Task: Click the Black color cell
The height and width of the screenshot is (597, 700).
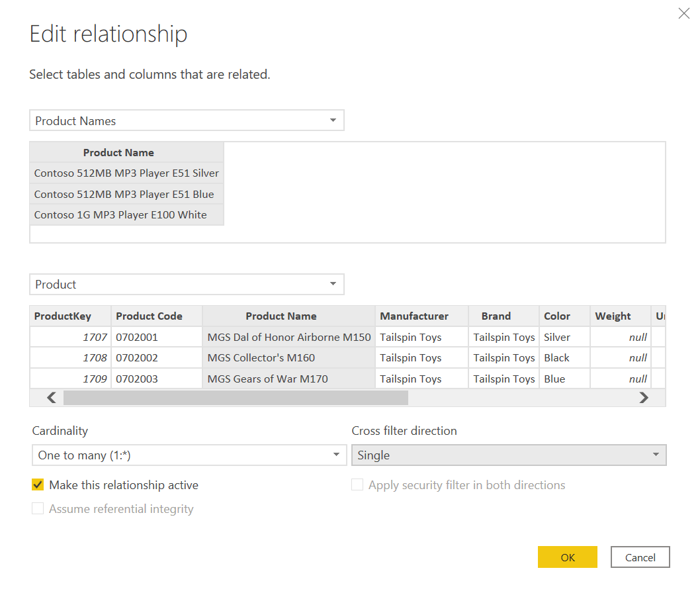Action: coord(565,357)
